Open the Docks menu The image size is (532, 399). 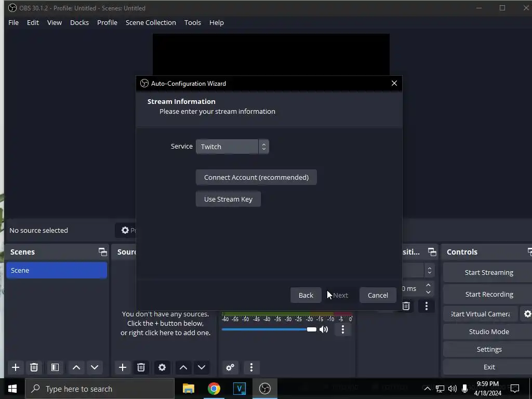point(79,22)
